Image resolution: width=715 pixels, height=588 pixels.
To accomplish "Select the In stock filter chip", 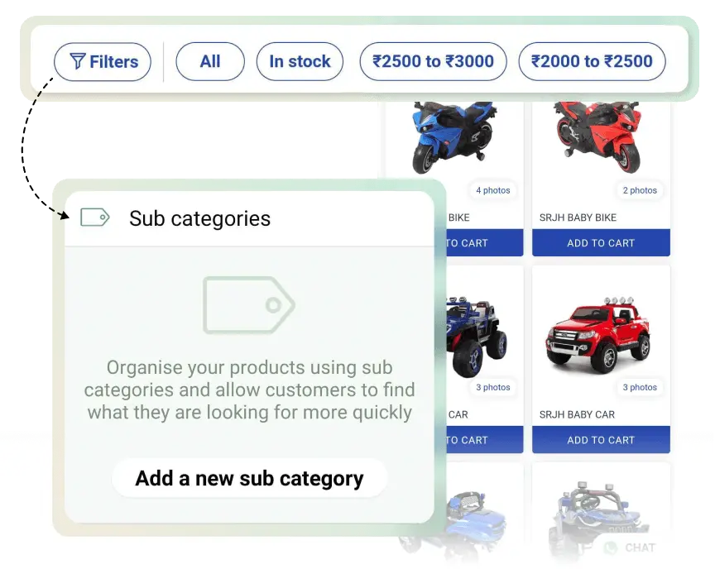I will coord(300,61).
